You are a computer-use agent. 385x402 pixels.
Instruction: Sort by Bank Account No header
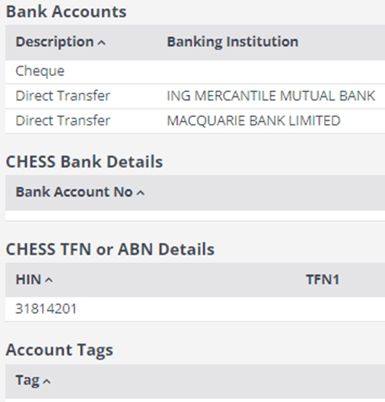pyautogui.click(x=74, y=192)
